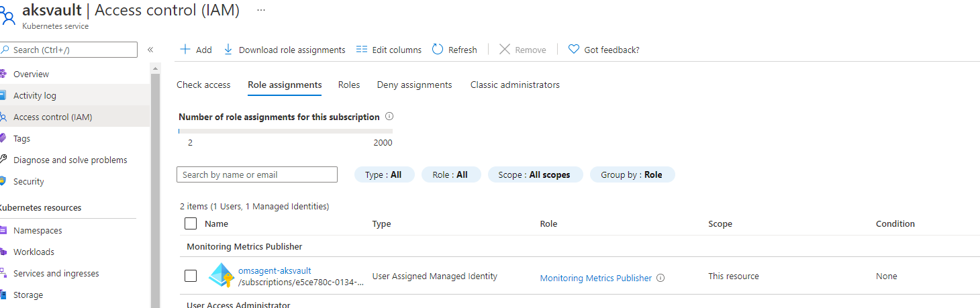Open the Scope : All scopes filter

pos(535,174)
